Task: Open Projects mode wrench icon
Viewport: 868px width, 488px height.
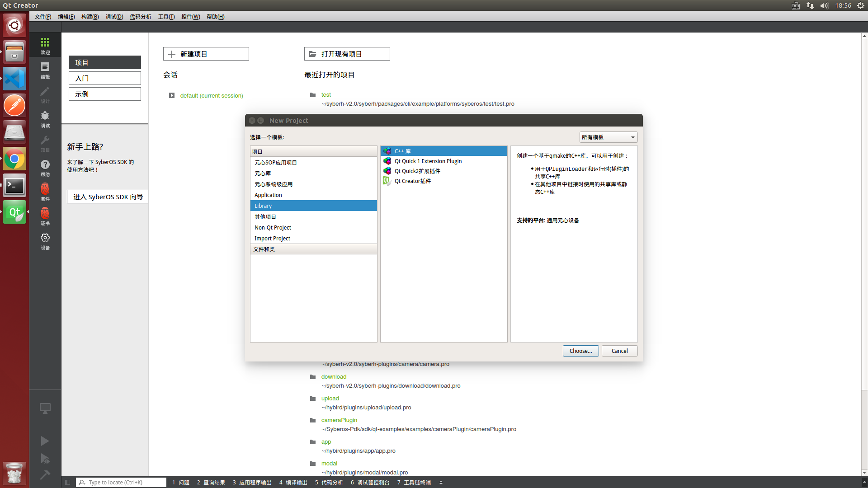Action: 45,143
